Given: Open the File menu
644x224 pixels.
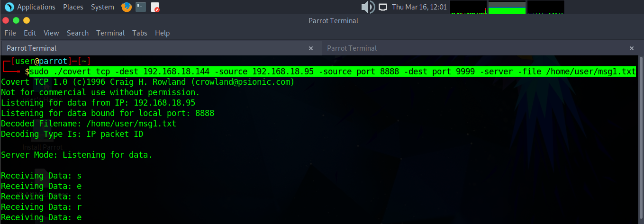Looking at the screenshot, I should pos(10,33).
